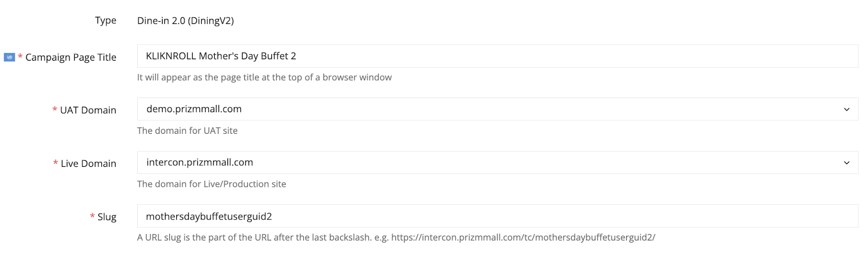Click the Live Domain field label
The image size is (868, 253).
pyautogui.click(x=88, y=164)
